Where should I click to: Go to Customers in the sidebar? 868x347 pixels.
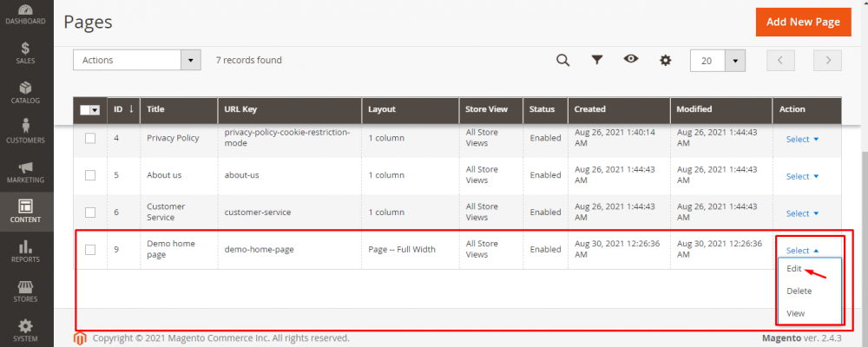tap(25, 130)
